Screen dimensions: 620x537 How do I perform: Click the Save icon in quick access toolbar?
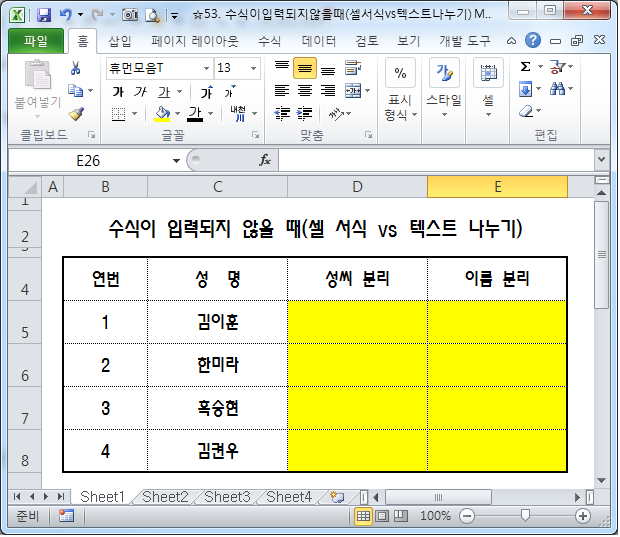[x=44, y=15]
